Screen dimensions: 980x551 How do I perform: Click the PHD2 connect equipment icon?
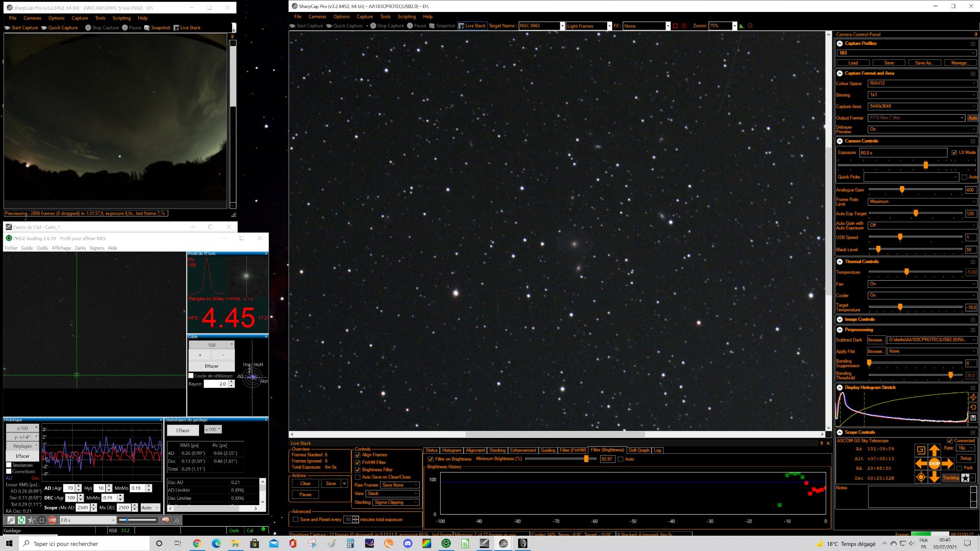click(x=11, y=520)
